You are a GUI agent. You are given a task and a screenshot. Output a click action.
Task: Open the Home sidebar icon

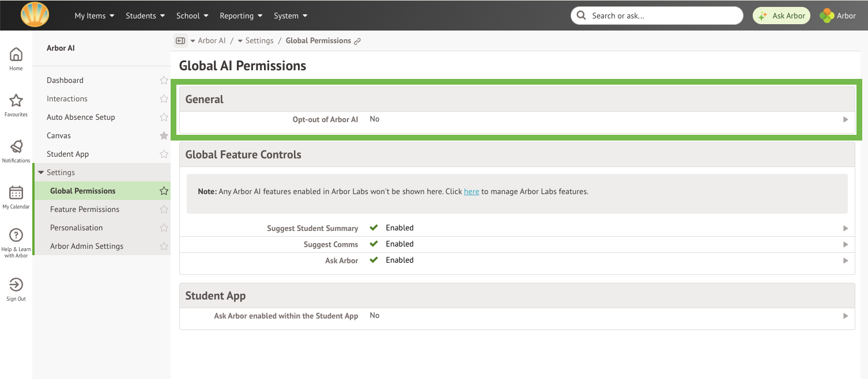(x=16, y=55)
